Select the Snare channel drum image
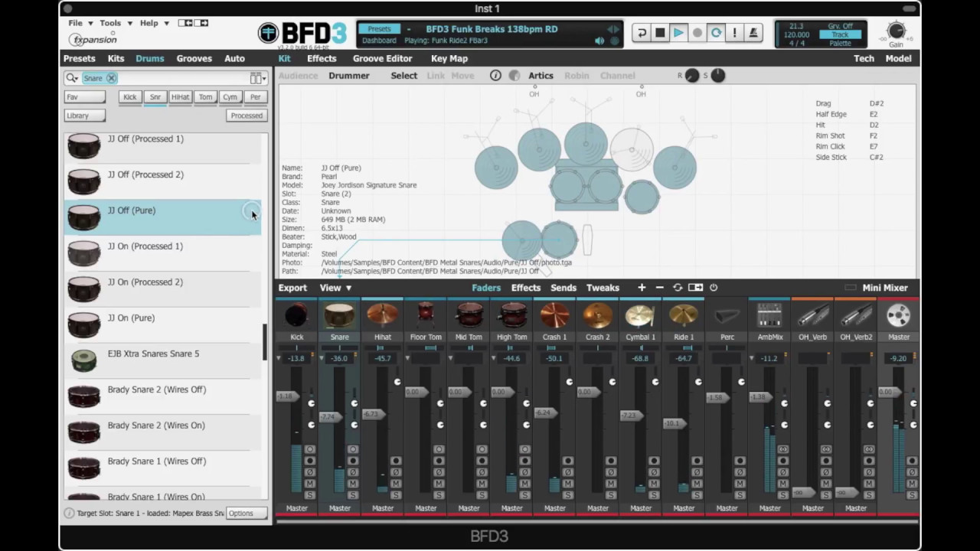This screenshot has width=980, height=551. (x=339, y=315)
